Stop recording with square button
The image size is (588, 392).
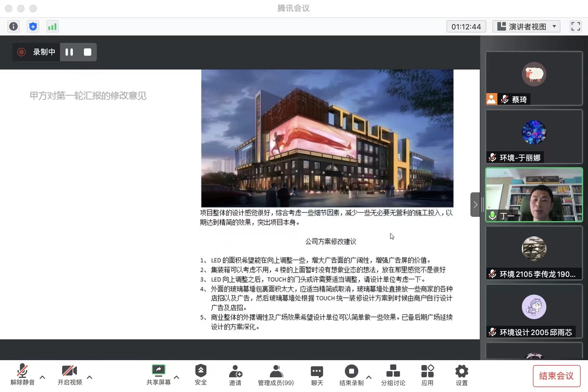[88, 52]
